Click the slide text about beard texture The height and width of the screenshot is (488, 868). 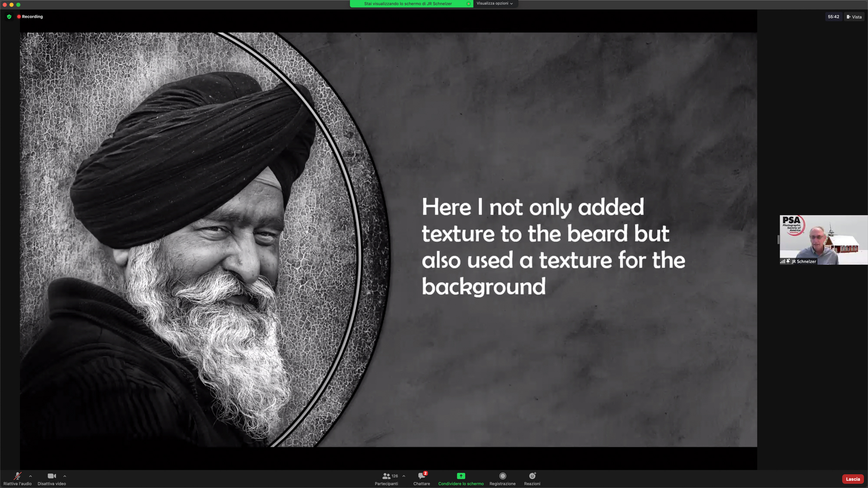[x=553, y=246]
